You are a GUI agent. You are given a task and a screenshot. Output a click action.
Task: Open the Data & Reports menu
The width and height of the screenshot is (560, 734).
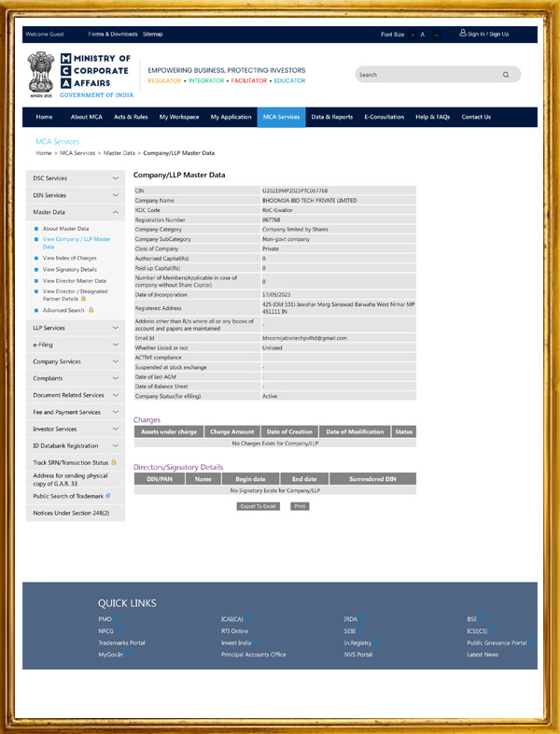[x=331, y=117]
